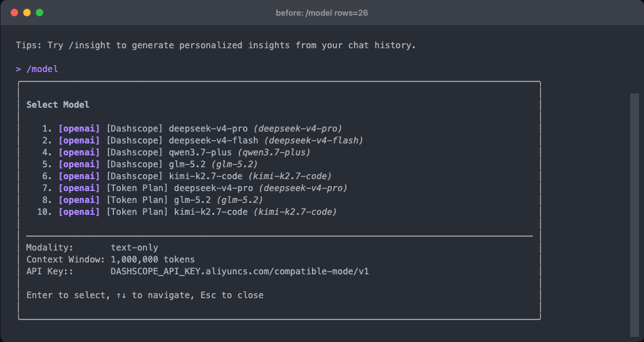Click the Select Model heading

point(58,105)
